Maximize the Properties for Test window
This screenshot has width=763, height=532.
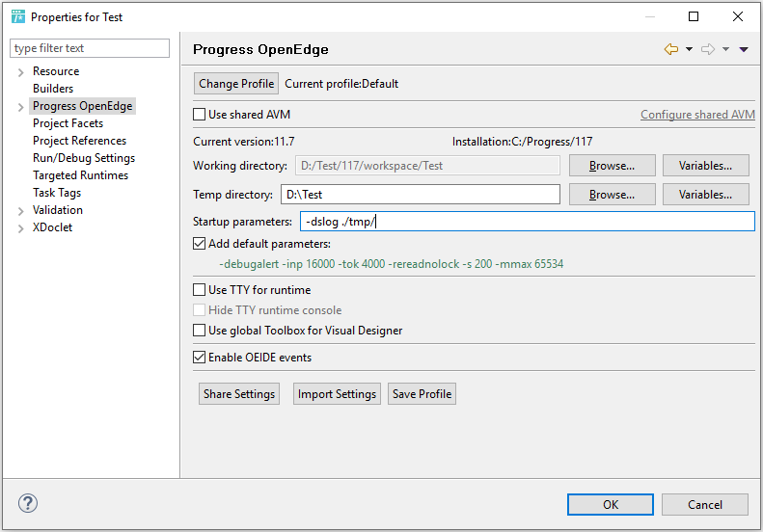[x=694, y=16]
